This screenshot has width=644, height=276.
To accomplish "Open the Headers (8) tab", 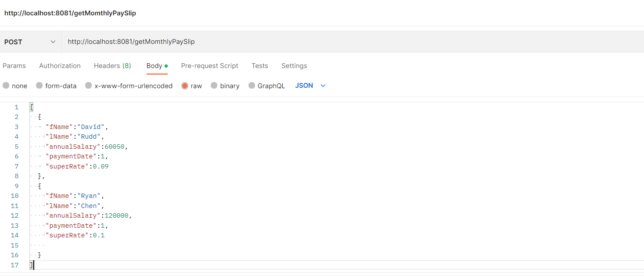I will coord(112,65).
